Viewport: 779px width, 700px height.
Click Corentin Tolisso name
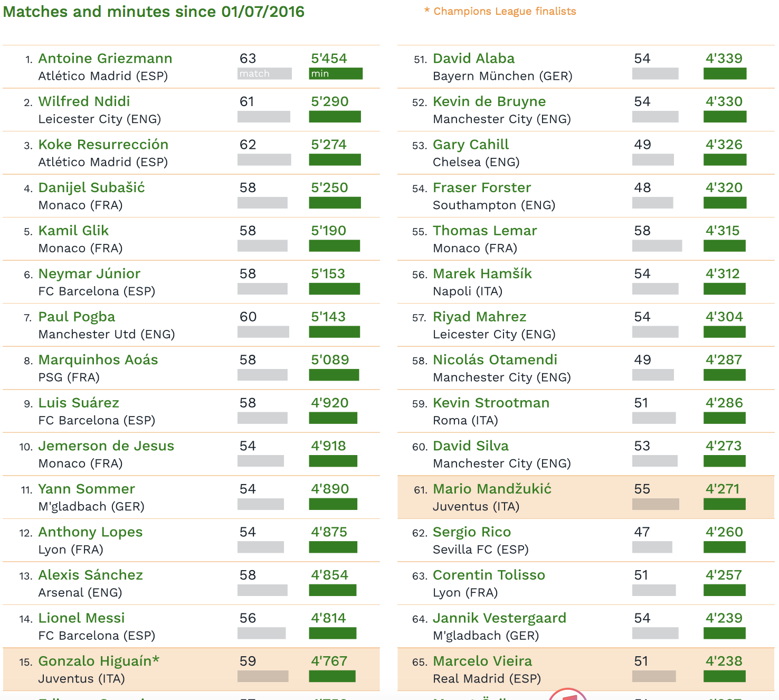pyautogui.click(x=489, y=575)
